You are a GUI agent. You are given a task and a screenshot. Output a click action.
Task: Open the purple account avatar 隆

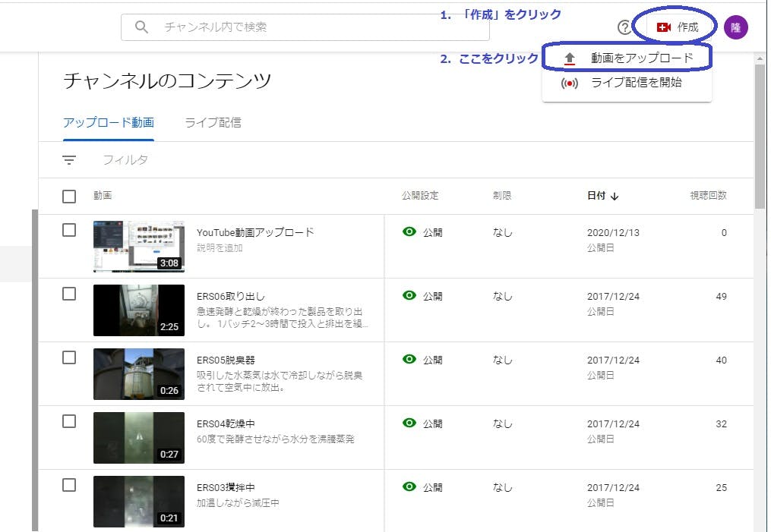click(735, 27)
